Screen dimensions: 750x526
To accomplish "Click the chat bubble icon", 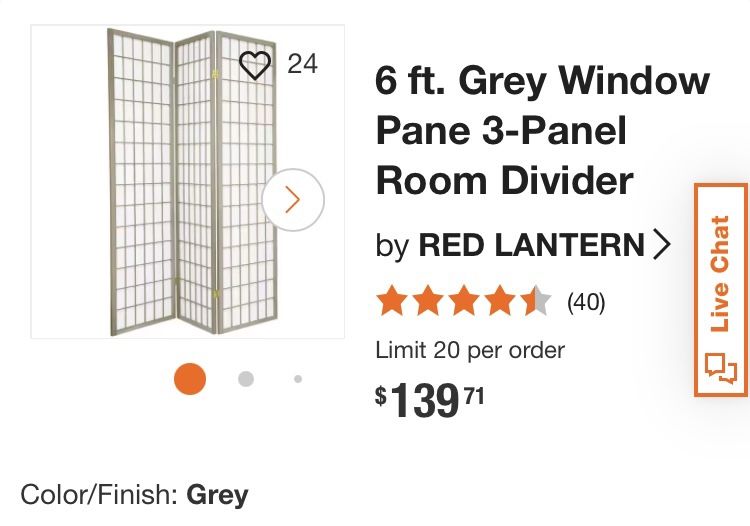I will pyautogui.click(x=719, y=368).
